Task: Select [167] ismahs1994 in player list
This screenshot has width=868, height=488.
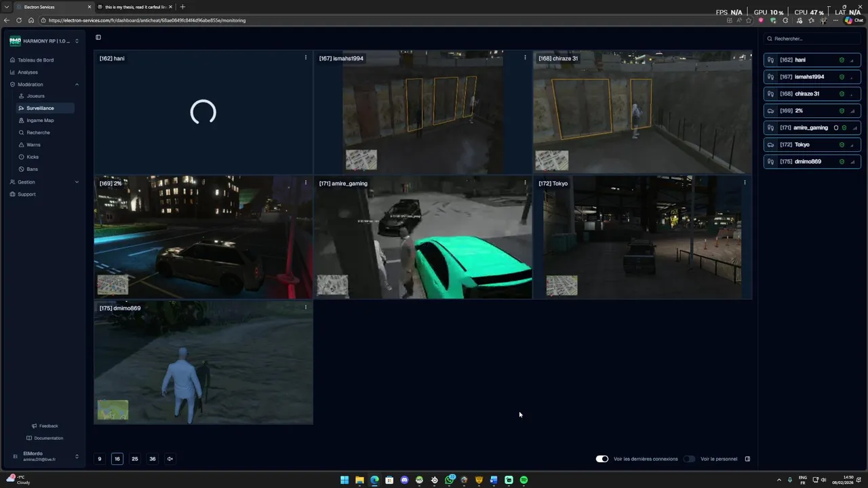Action: 812,77
